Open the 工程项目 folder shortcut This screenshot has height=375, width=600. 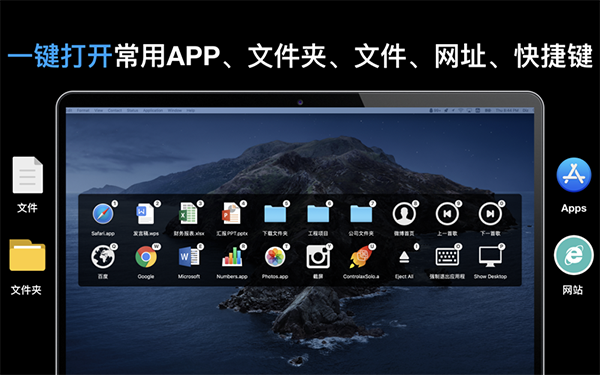tap(318, 214)
